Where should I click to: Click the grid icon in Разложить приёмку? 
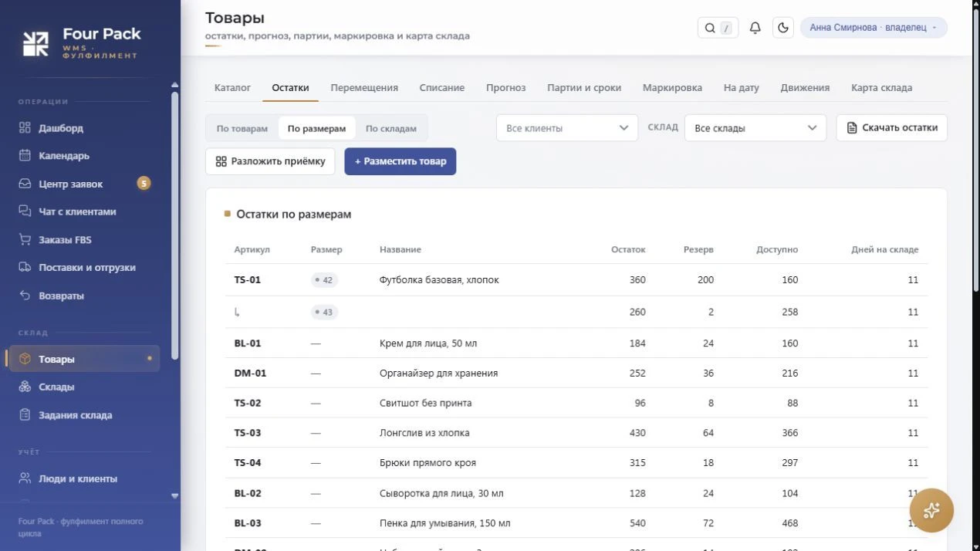tap(221, 161)
